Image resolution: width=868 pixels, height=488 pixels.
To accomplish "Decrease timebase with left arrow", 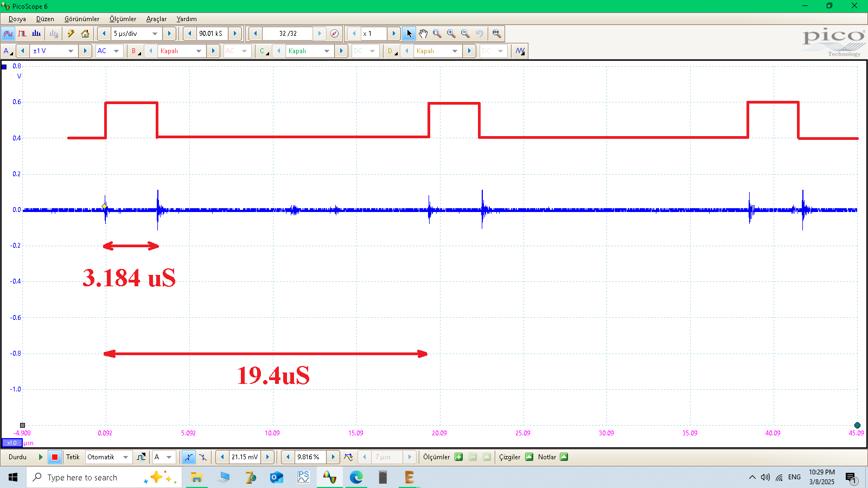I will (104, 34).
